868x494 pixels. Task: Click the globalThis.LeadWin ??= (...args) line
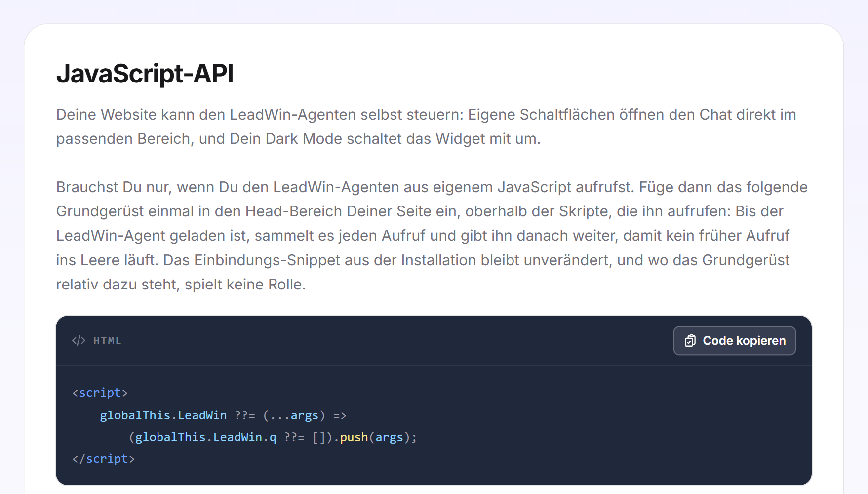click(x=223, y=415)
